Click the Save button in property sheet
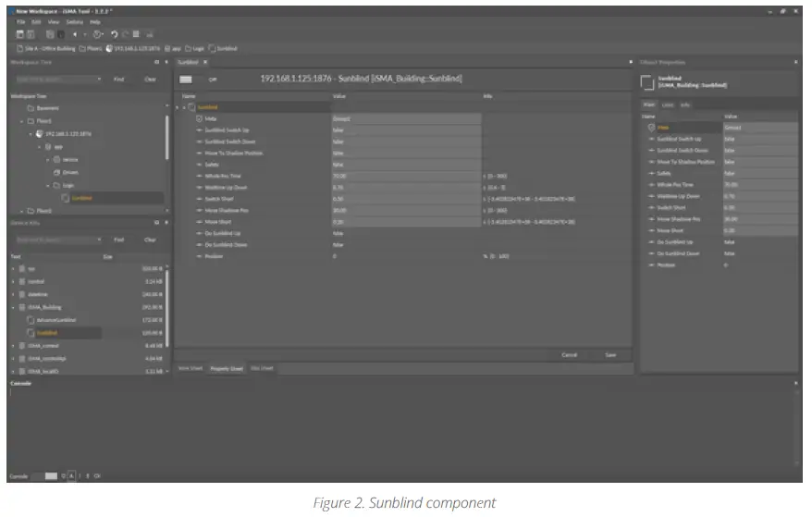812x517 pixels. pyautogui.click(x=610, y=355)
